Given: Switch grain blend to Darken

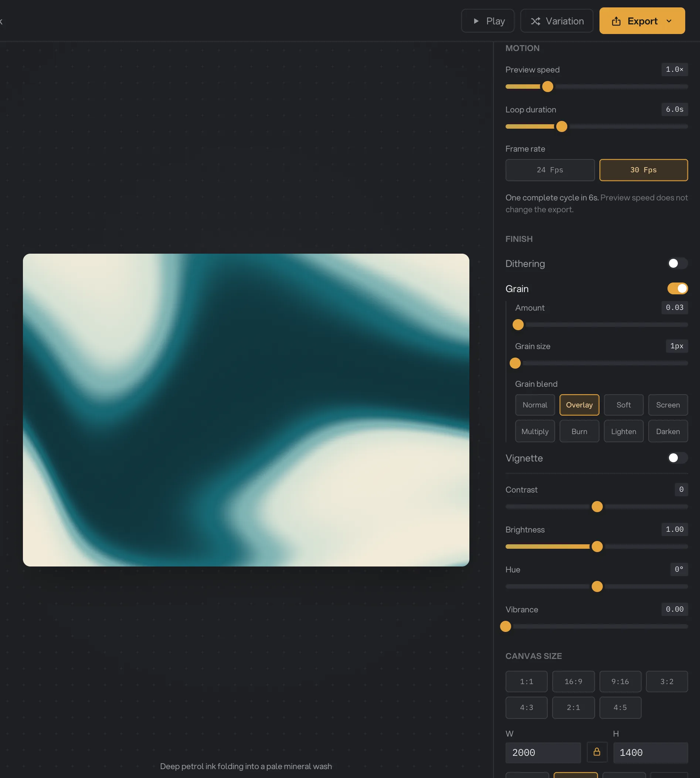Looking at the screenshot, I should [x=668, y=431].
